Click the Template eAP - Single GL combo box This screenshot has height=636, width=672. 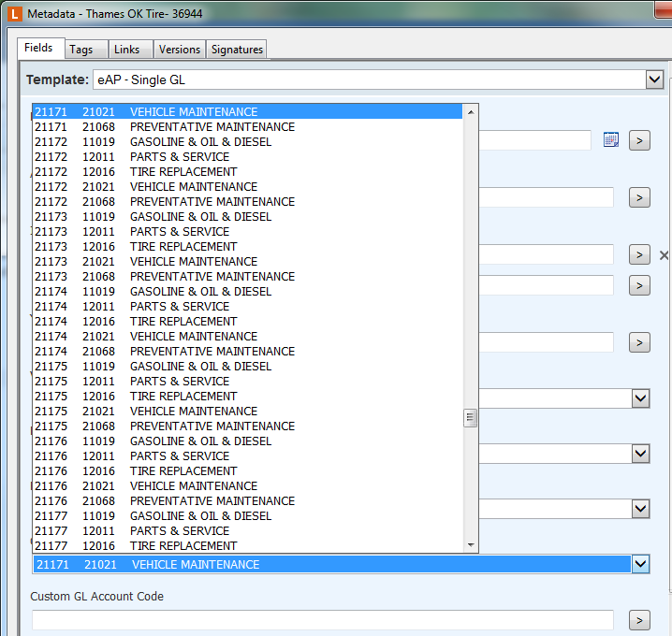point(378,79)
